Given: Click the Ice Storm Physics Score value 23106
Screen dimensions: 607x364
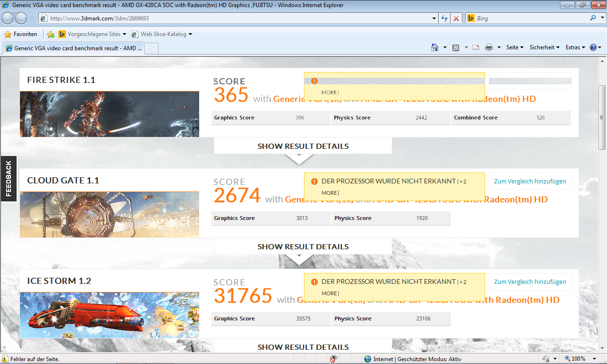Looking at the screenshot, I should 423,318.
